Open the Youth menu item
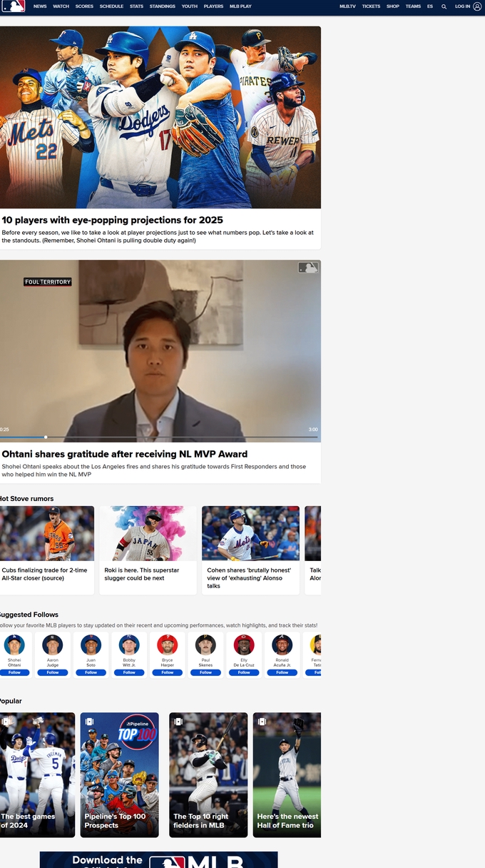This screenshot has height=868, width=485. point(190,6)
